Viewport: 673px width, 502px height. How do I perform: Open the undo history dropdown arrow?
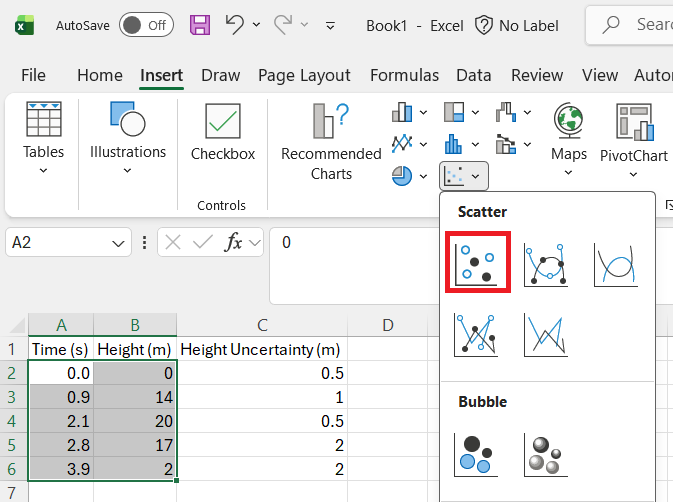[256, 25]
